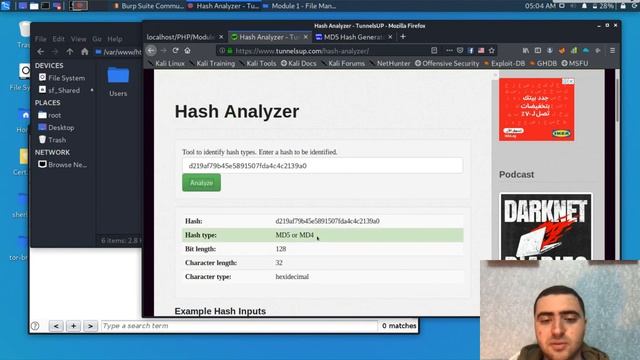Close the IKEA advertisement
This screenshot has height=360, width=640.
[571, 81]
